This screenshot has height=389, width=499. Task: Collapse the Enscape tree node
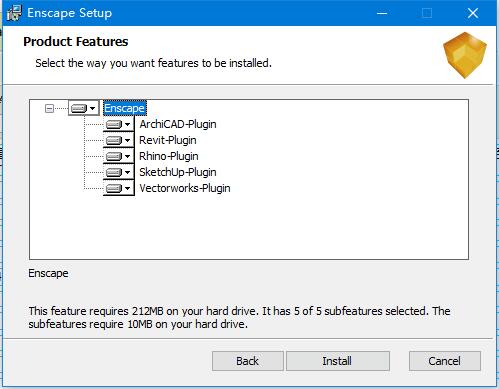[49, 108]
